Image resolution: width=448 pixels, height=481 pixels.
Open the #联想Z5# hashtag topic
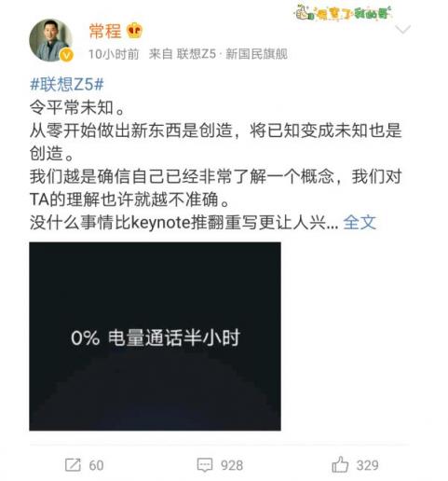(67, 84)
